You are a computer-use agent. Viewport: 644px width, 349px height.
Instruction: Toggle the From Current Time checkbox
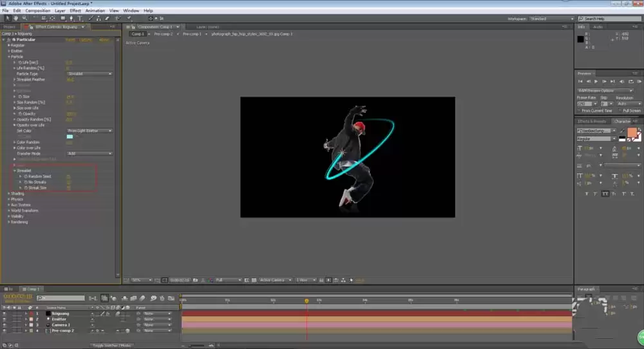[x=580, y=111]
